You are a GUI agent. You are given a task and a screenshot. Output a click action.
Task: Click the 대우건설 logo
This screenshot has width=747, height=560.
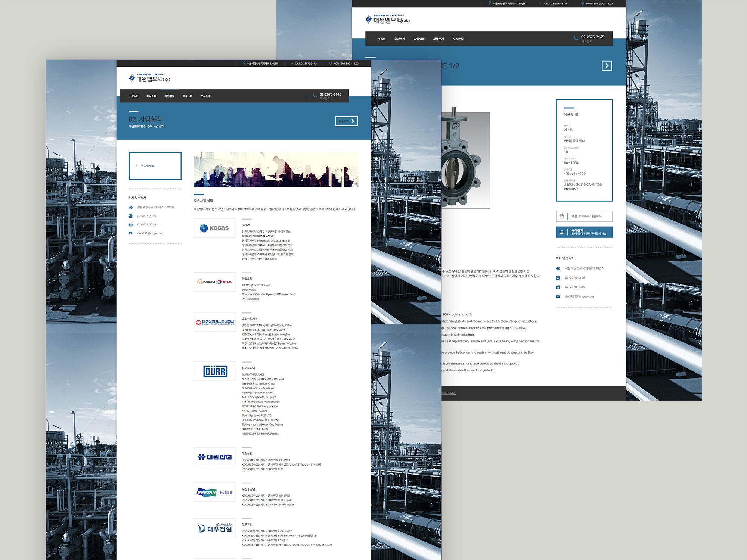click(x=215, y=528)
